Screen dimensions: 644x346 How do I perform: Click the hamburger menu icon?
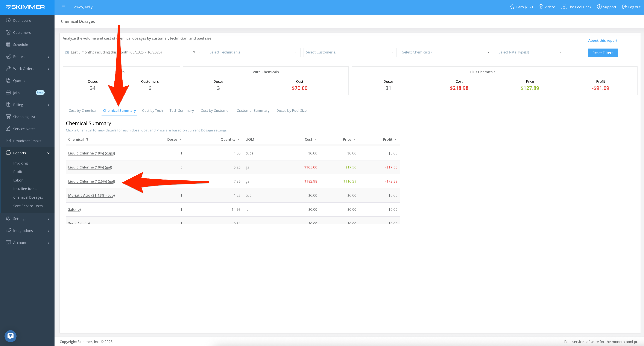click(x=63, y=7)
